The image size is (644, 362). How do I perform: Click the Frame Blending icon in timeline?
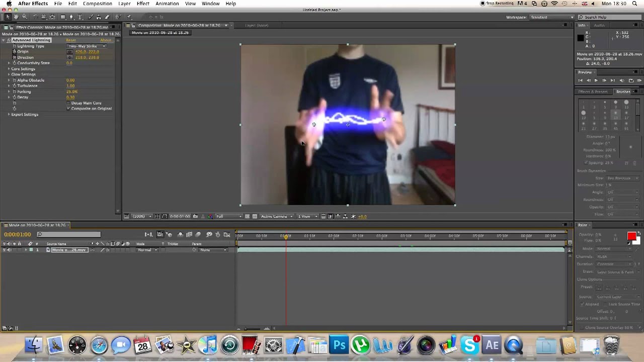(189, 234)
